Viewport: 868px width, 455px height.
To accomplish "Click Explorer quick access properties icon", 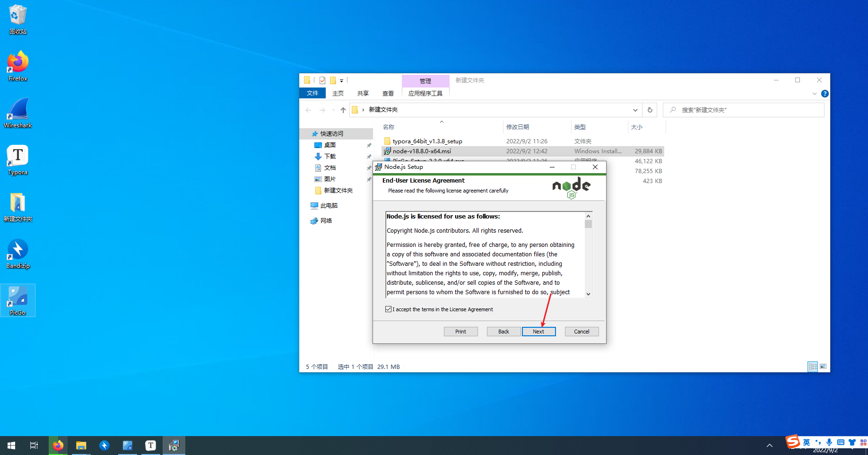I will coord(322,80).
